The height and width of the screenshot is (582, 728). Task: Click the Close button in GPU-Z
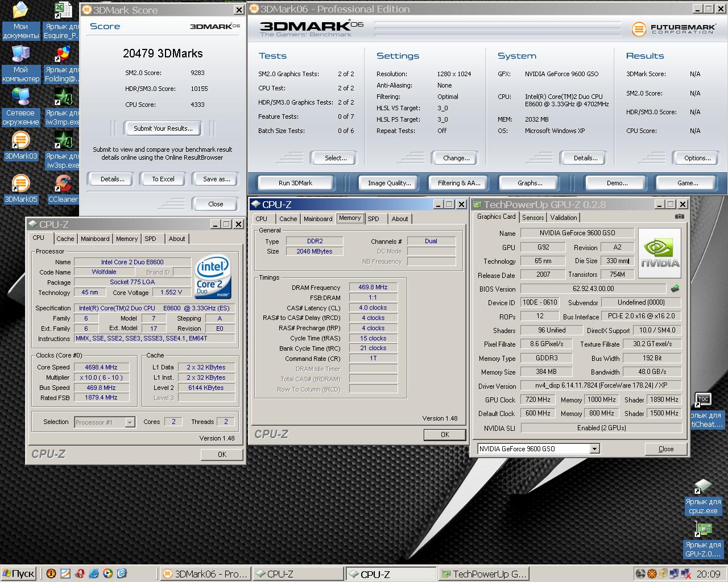pyautogui.click(x=665, y=449)
